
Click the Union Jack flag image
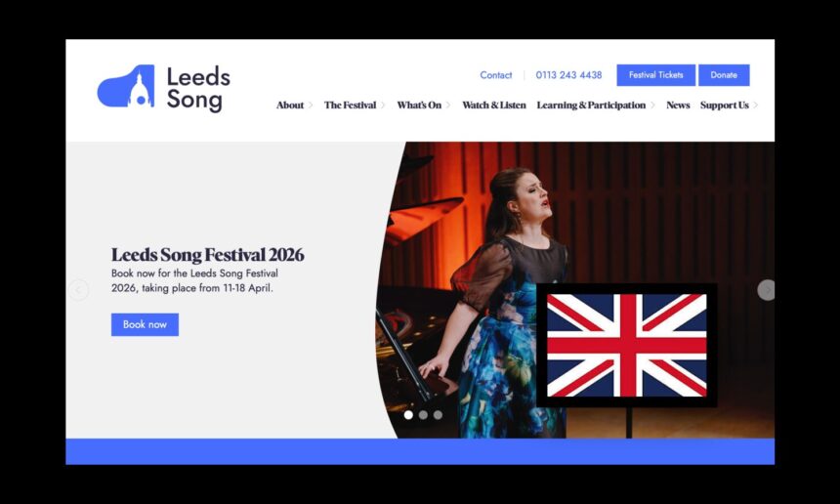tap(626, 345)
